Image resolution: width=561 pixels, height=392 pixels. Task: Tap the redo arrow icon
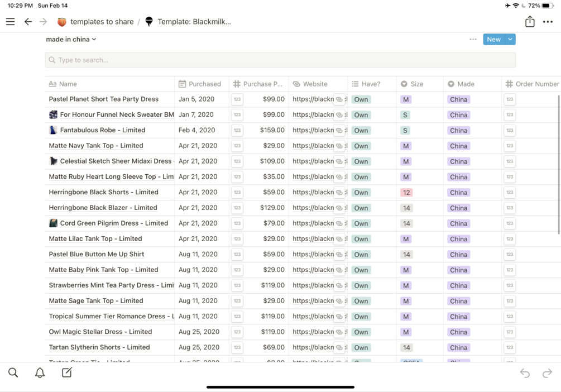tap(547, 373)
